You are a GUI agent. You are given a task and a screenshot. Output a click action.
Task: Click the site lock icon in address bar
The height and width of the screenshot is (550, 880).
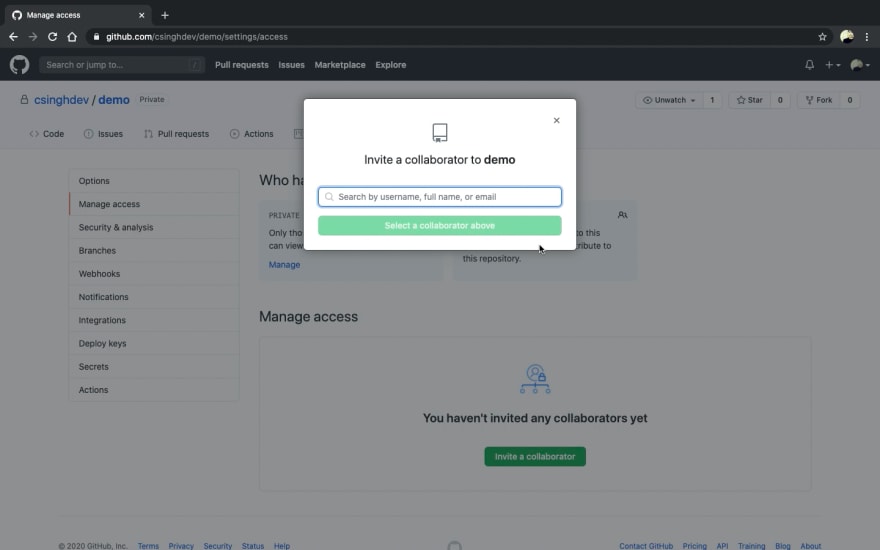pos(97,36)
